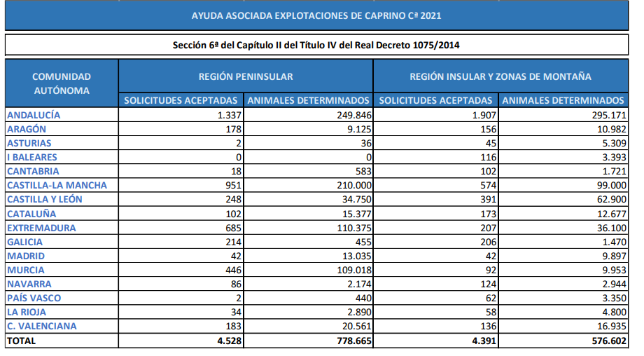Click Murcia's value 109.018
The height and width of the screenshot is (356, 644).
(354, 270)
